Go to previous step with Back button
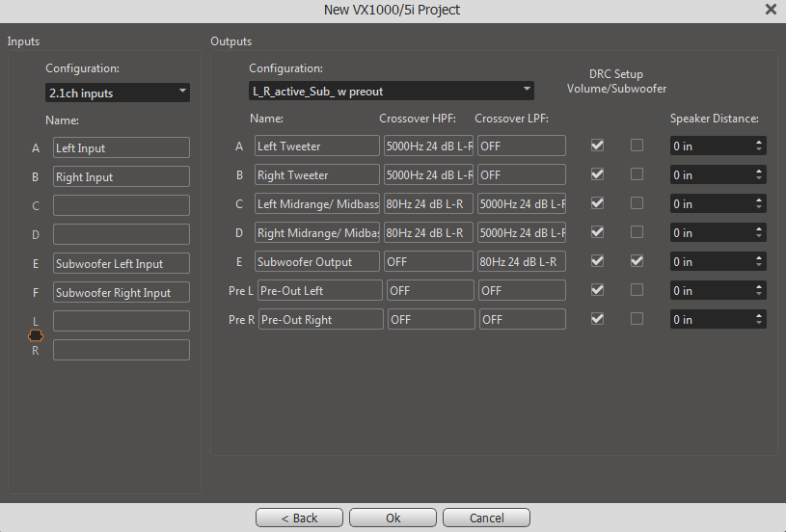786x532 pixels. pyautogui.click(x=299, y=518)
